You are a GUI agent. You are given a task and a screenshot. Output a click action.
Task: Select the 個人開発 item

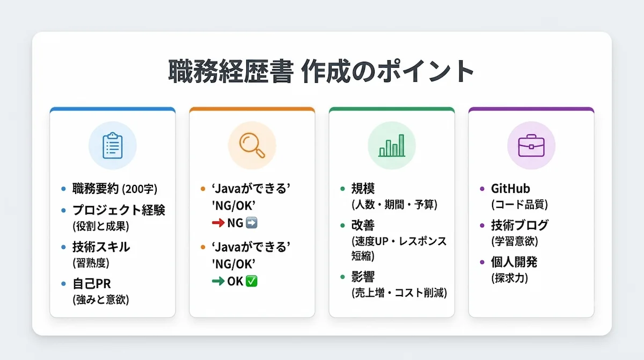(514, 262)
